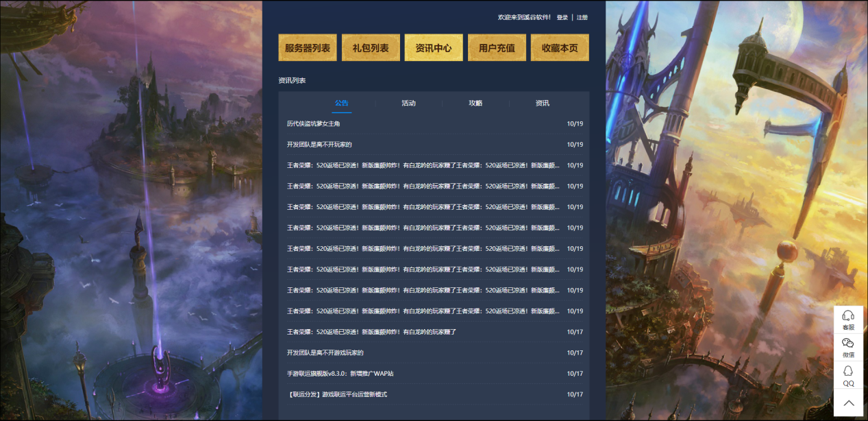Click the 10/19 date beside 历代侠盗坑爹女主角
The image size is (868, 421).
coord(575,123)
